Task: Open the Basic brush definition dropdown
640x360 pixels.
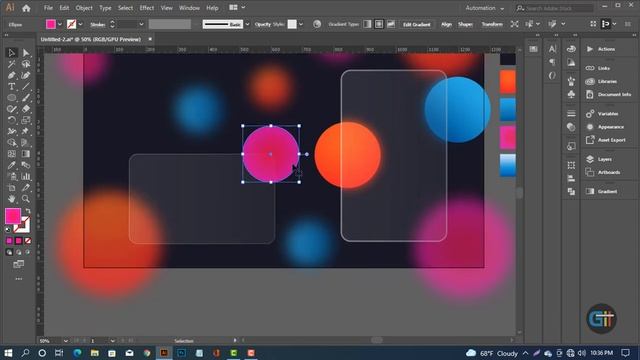Action: (247, 24)
